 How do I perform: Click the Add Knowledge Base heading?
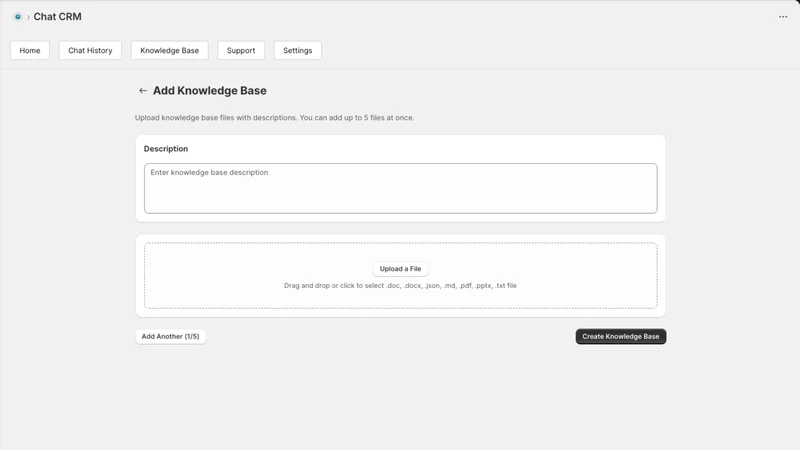[210, 91]
